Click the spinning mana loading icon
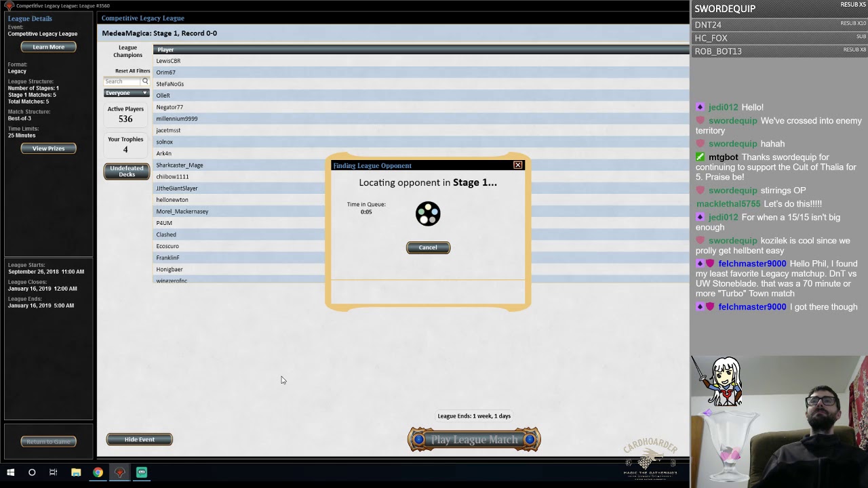The image size is (868, 488). pyautogui.click(x=428, y=214)
